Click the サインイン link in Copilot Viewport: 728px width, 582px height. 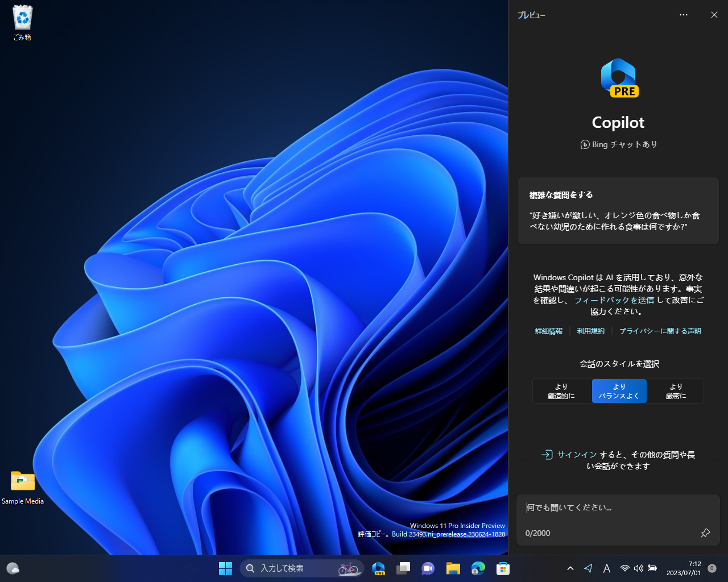[576, 455]
